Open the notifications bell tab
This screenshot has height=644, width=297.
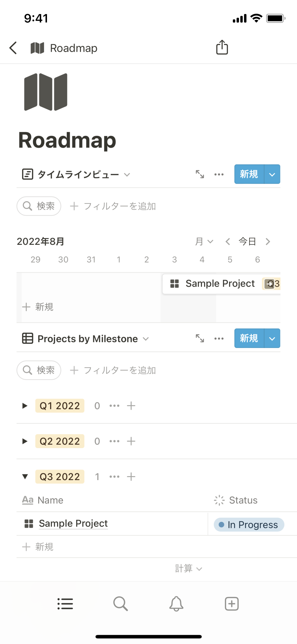(x=176, y=604)
